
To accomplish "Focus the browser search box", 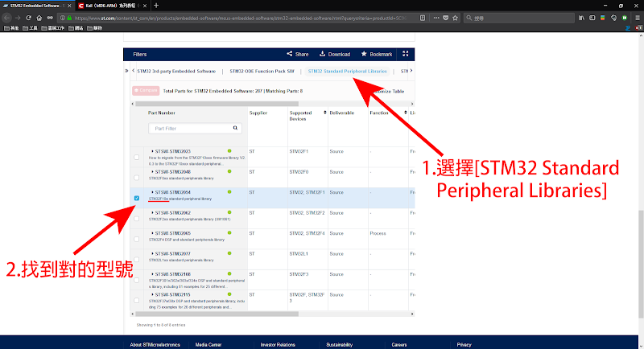I will [519, 18].
